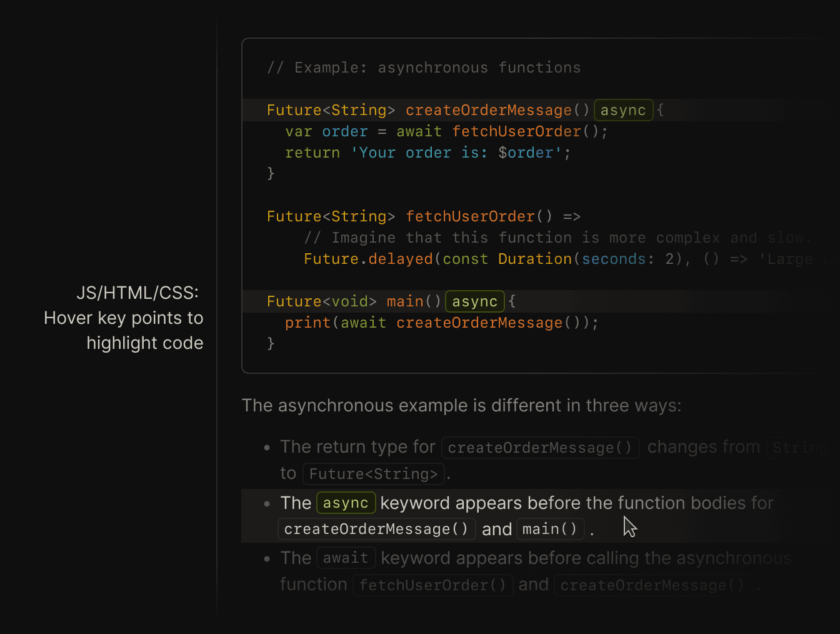Click the createOrderMessage() chip in second bullet
Viewport: 840px width, 634px height.
(376, 528)
